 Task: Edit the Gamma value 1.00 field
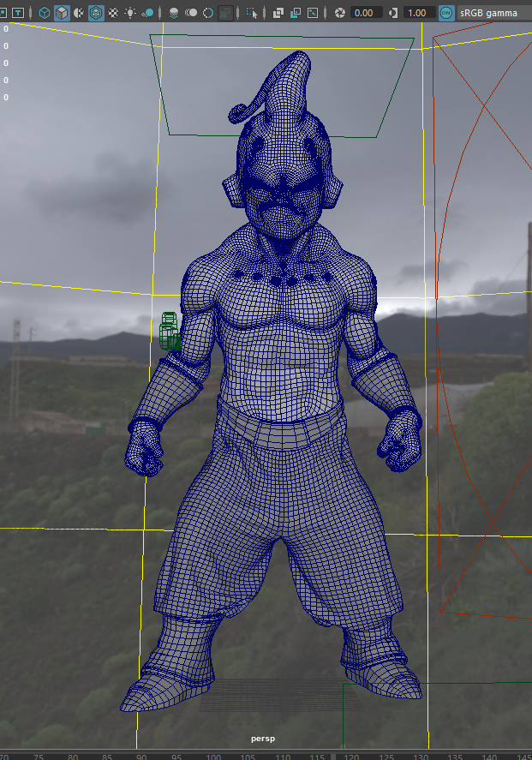[419, 13]
